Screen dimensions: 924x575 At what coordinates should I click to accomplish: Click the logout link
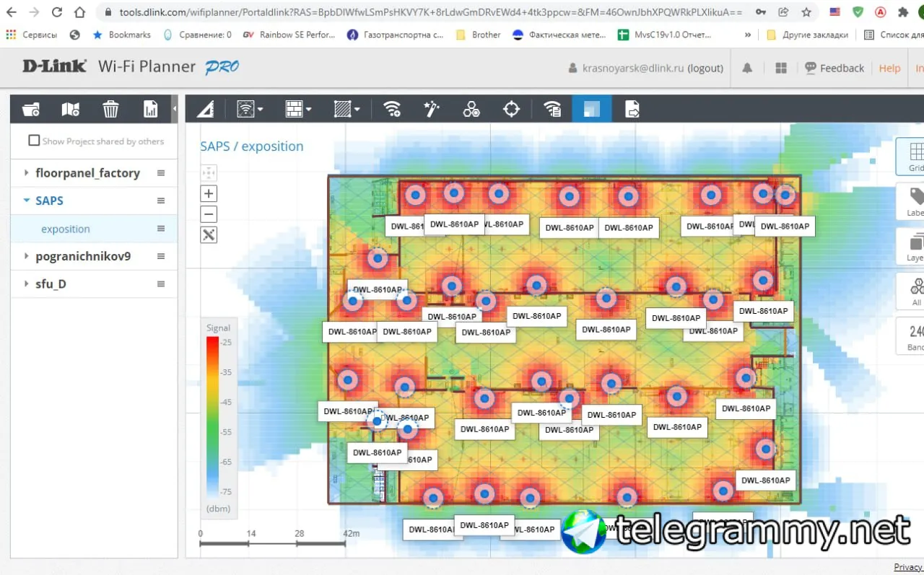(705, 68)
